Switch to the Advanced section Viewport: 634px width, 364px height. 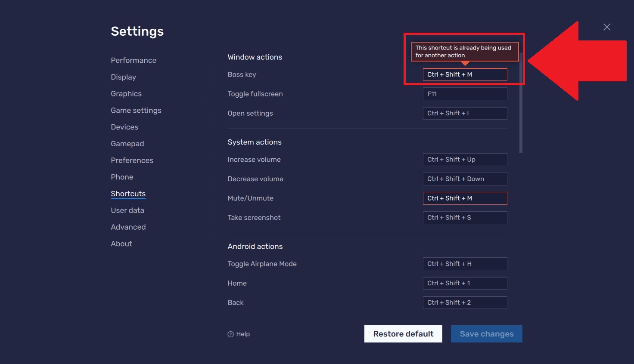128,227
